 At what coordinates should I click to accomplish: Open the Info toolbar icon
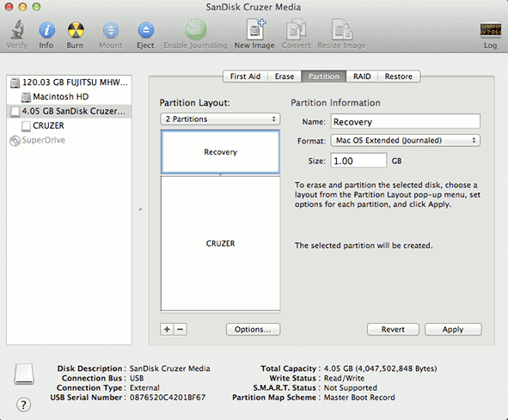pyautogui.click(x=46, y=30)
